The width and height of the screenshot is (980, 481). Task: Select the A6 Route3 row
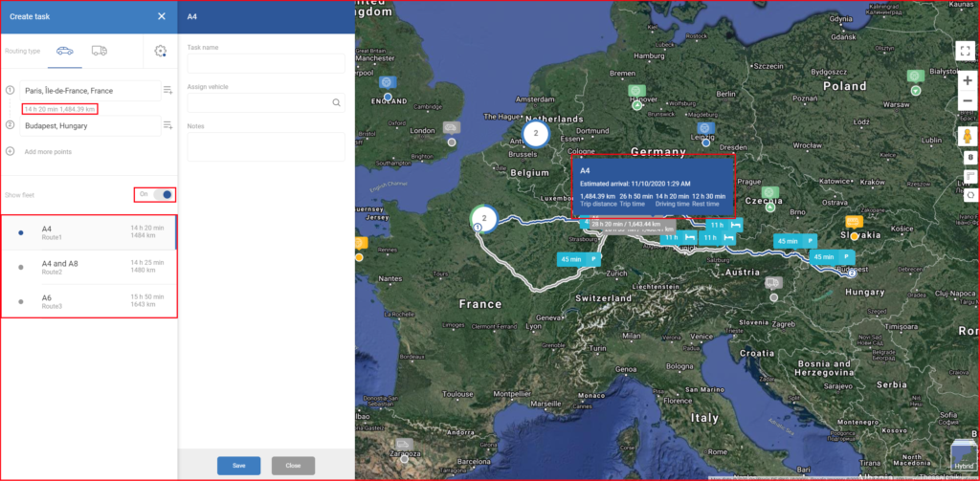tap(89, 301)
